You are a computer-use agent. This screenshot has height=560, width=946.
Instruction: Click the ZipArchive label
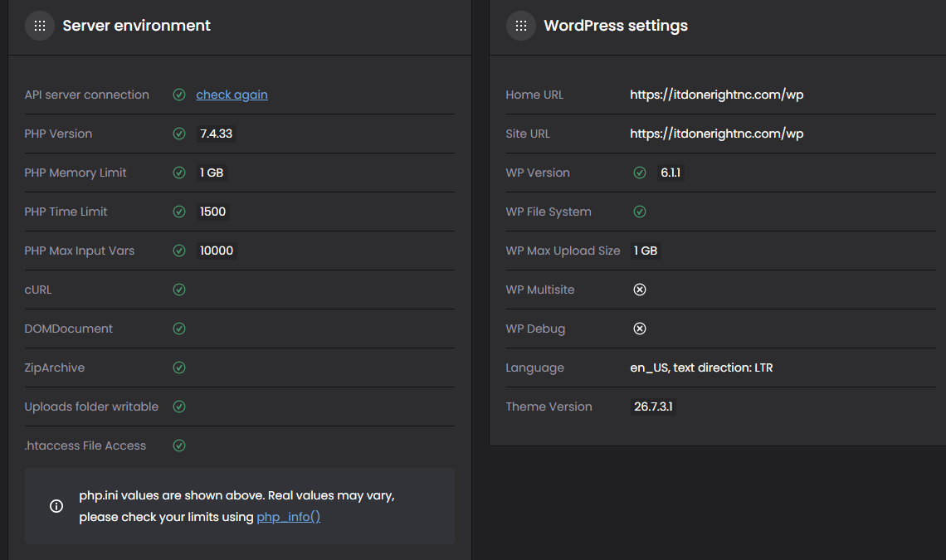(x=54, y=368)
